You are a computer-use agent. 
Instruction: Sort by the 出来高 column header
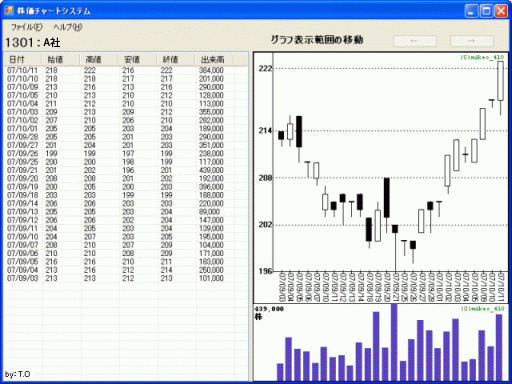click(x=214, y=60)
